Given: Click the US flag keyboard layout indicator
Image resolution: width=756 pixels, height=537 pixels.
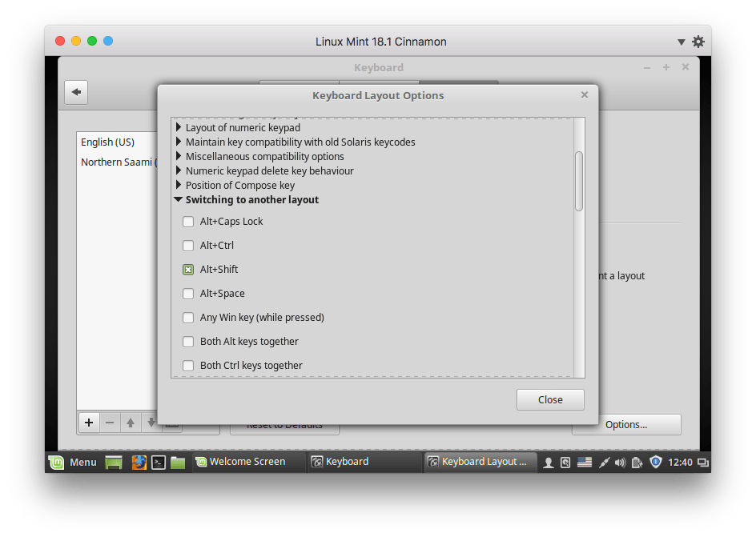Looking at the screenshot, I should coord(585,463).
